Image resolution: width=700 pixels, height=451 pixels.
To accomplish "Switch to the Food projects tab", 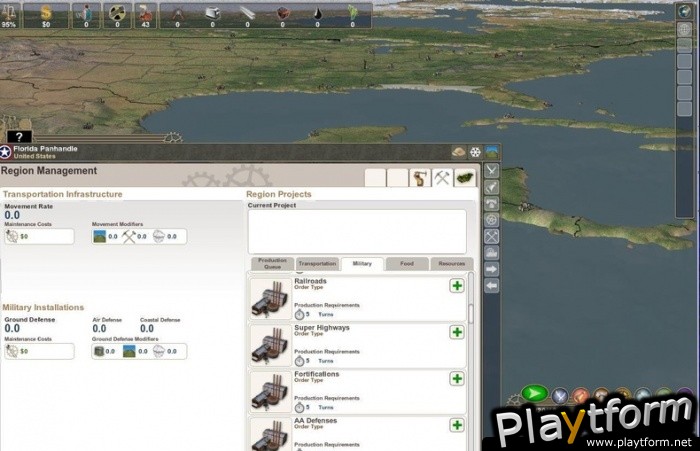I will 407,263.
